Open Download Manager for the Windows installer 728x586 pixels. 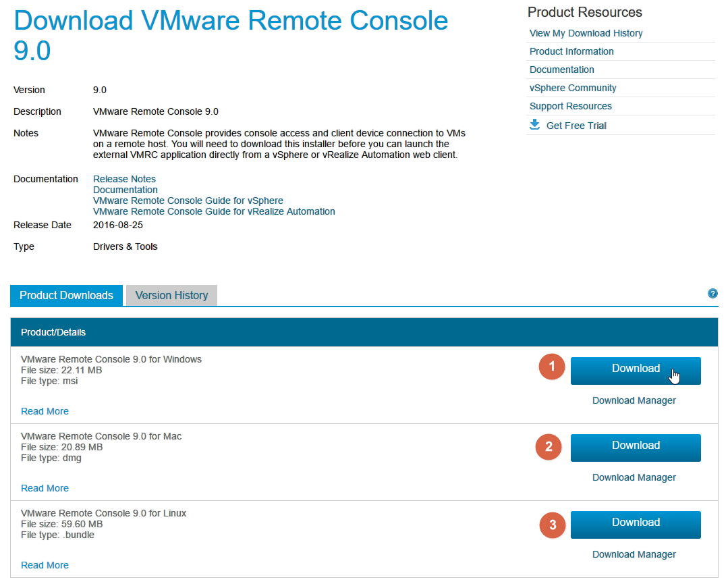pos(634,400)
